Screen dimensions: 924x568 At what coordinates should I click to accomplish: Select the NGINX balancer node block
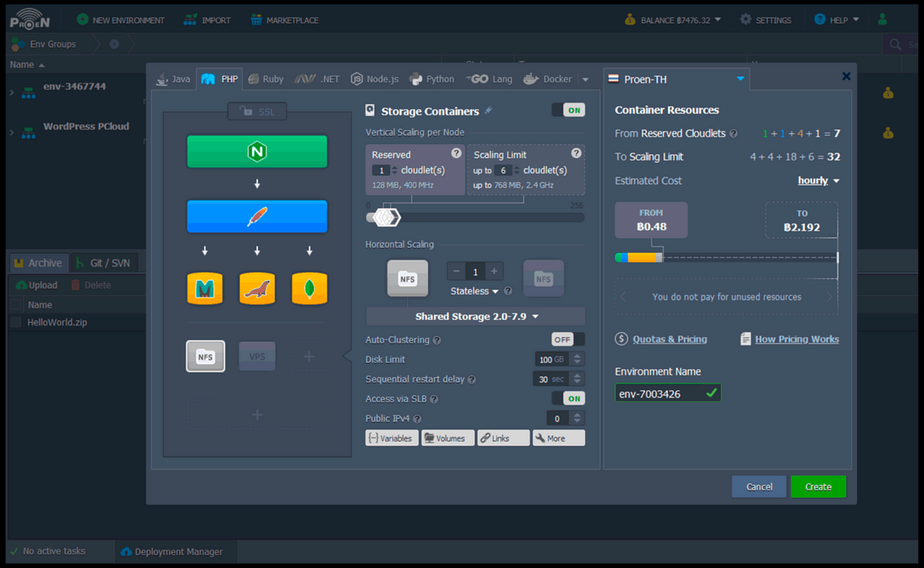pyautogui.click(x=257, y=152)
